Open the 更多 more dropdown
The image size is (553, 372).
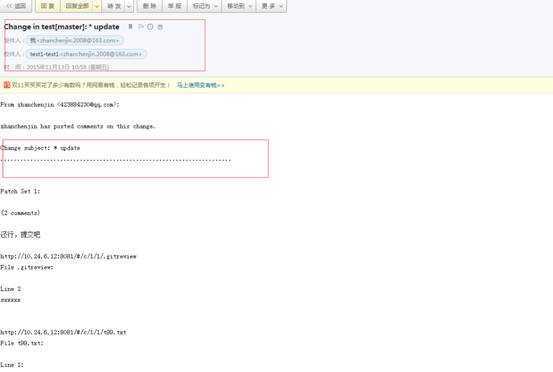click(272, 6)
